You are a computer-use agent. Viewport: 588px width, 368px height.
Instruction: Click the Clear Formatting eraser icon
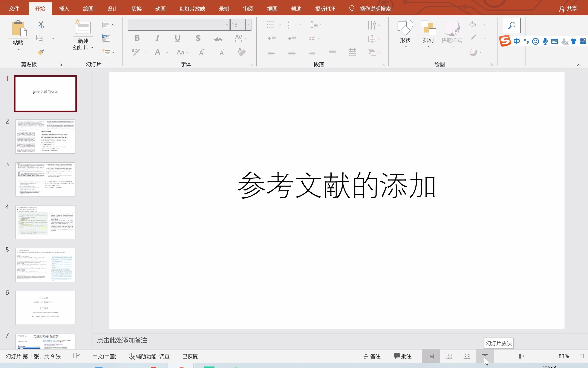click(242, 52)
